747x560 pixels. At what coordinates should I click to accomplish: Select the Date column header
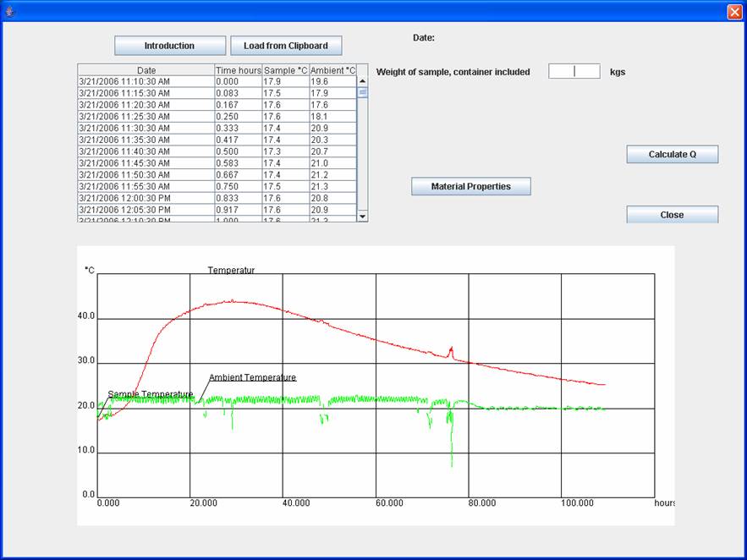tap(146, 70)
